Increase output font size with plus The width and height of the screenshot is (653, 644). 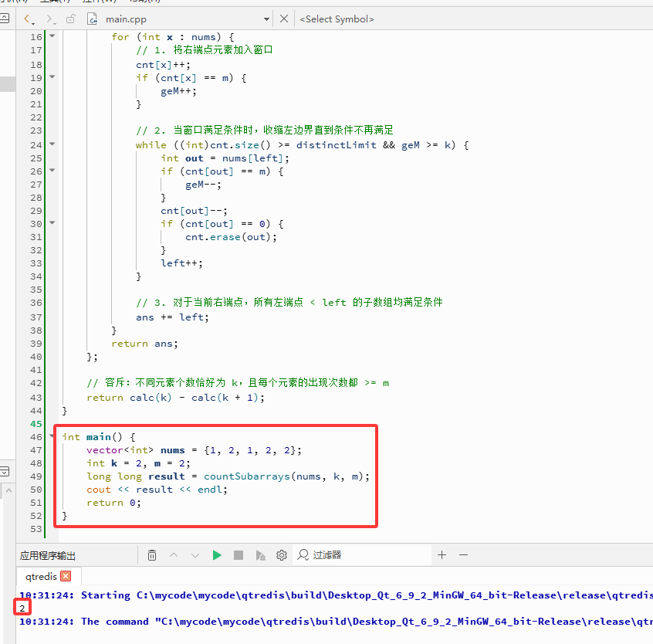pos(442,555)
